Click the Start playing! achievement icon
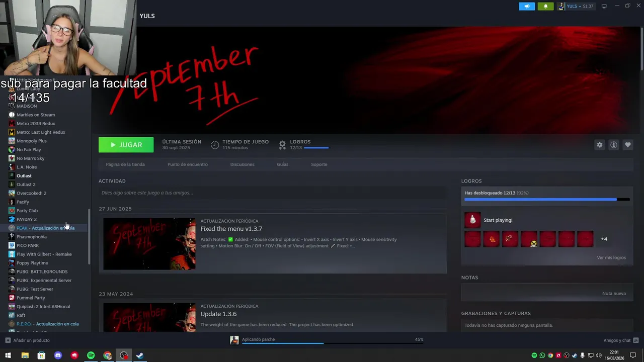Viewport: 644px width, 362px height. [x=472, y=220]
